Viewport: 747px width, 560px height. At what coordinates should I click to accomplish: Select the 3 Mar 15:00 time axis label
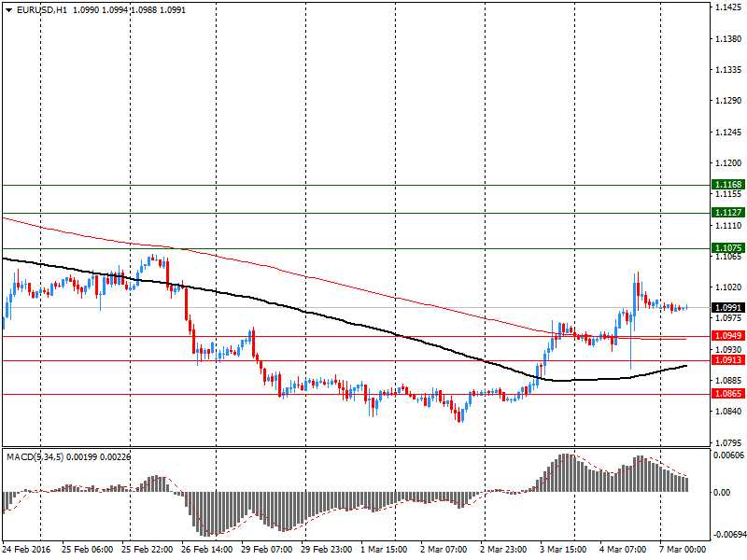(563, 550)
